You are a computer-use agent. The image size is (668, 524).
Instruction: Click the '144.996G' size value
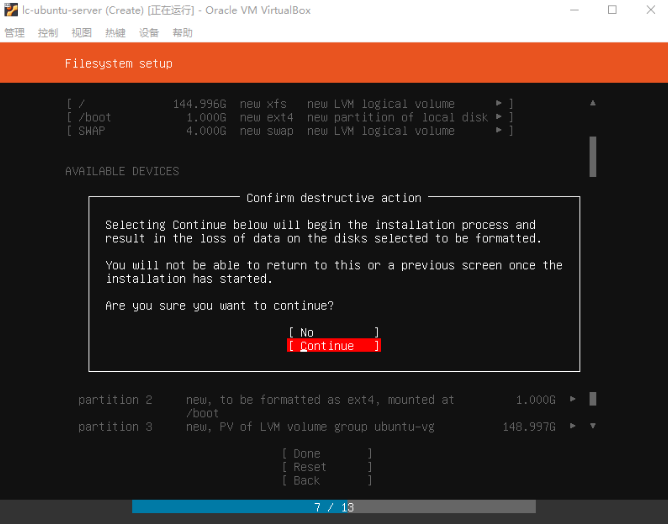click(x=200, y=104)
